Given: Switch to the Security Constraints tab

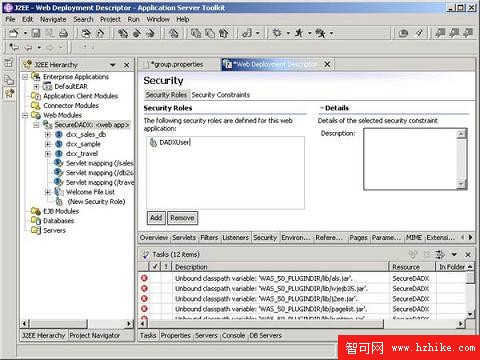Looking at the screenshot, I should [221, 95].
